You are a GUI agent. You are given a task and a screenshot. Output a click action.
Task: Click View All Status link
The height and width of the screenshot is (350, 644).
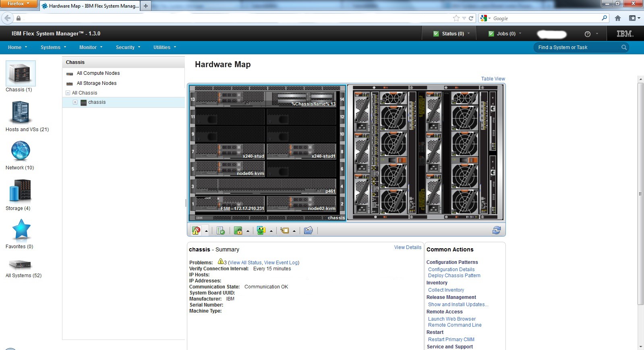pyautogui.click(x=246, y=263)
